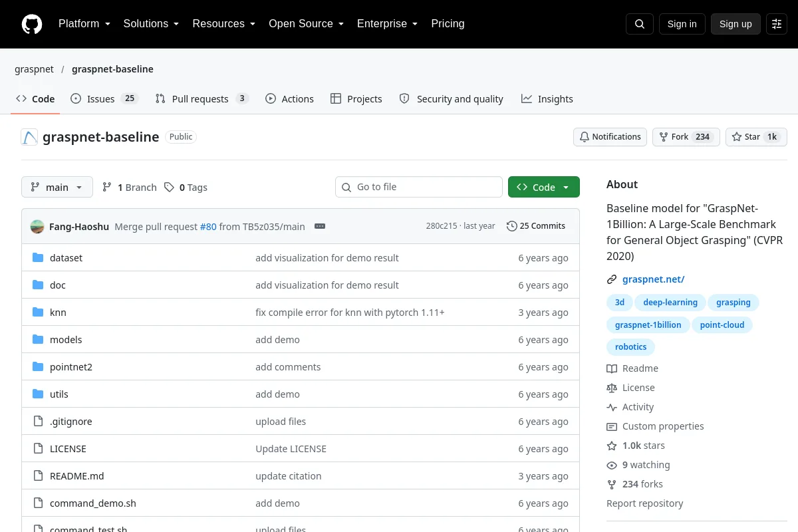Expand commit message ellipsis button

click(x=320, y=226)
